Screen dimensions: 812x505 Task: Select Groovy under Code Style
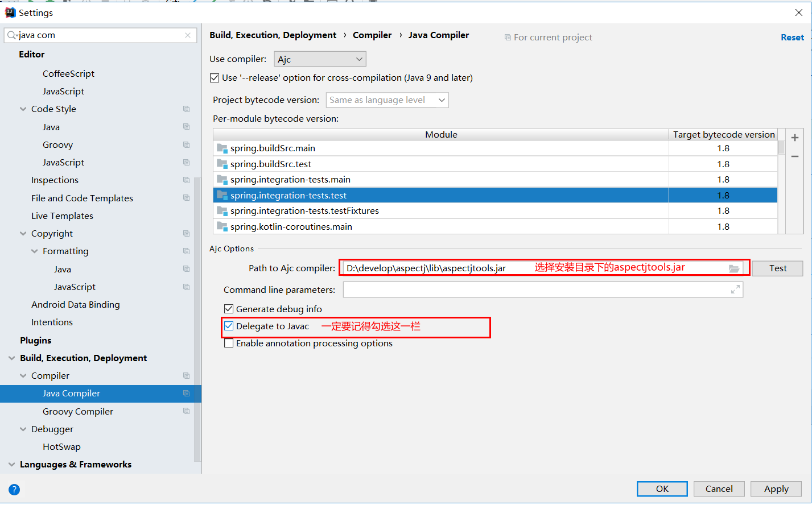click(x=57, y=144)
